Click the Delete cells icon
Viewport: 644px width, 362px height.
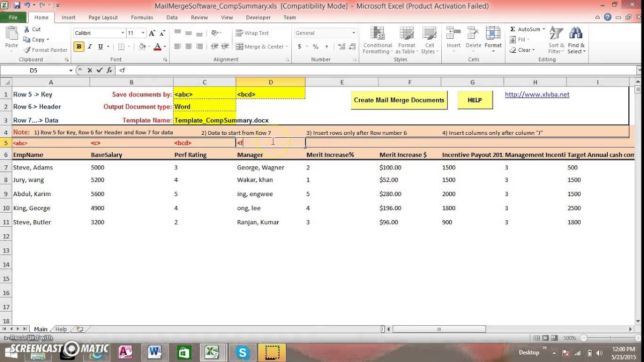coord(473,34)
